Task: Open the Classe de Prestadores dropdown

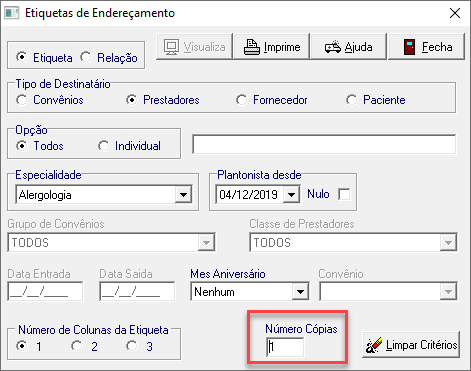Action: pyautogui.click(x=448, y=242)
